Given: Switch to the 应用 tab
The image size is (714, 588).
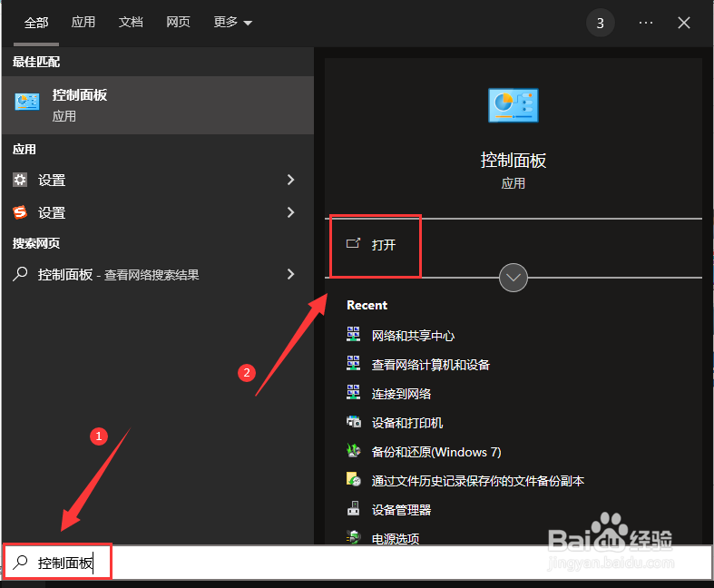Looking at the screenshot, I should tap(83, 23).
